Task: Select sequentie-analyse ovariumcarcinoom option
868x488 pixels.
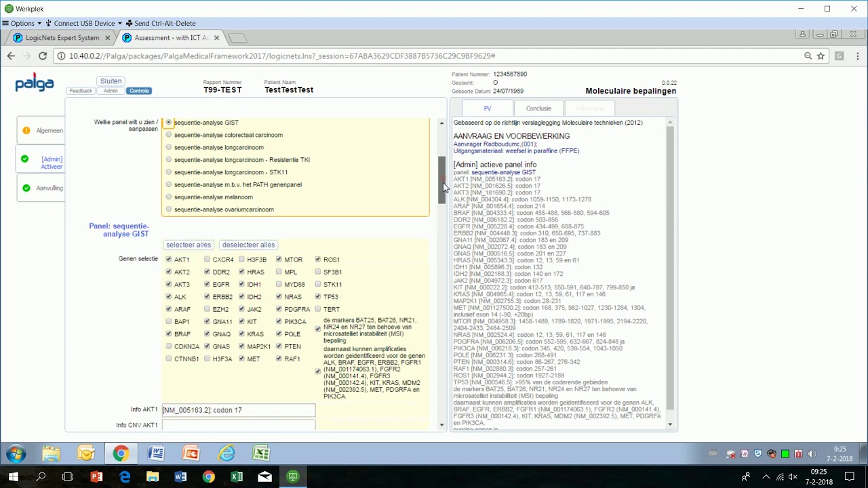Action: point(169,209)
